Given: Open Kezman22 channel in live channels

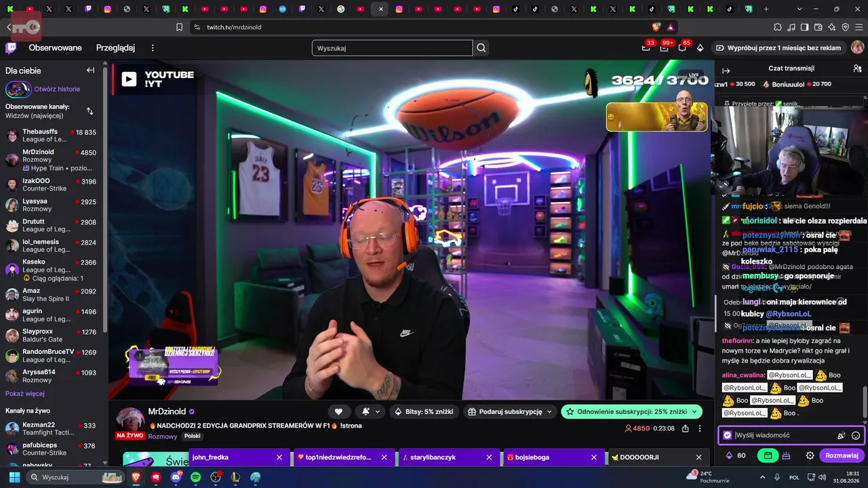Looking at the screenshot, I should [51, 429].
